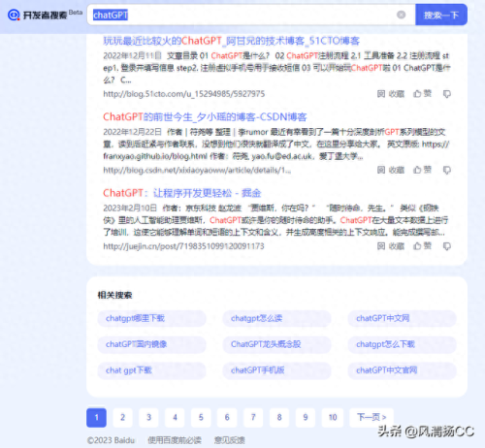Select related search chatgpt怎么下载

[x=402, y=344]
